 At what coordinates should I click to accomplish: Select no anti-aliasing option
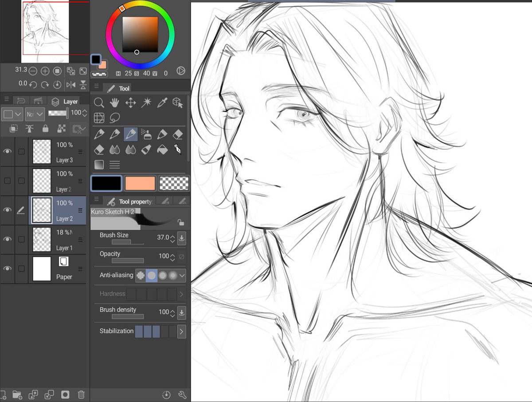click(141, 276)
